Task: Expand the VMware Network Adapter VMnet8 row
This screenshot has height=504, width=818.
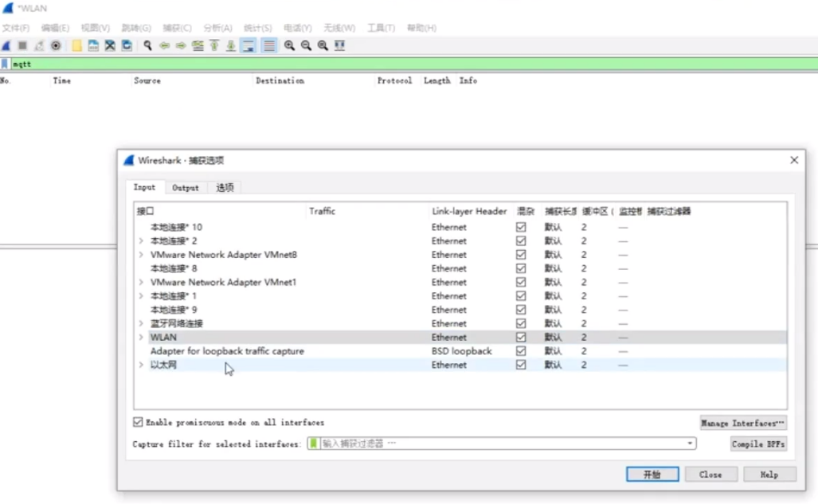Action: point(141,255)
